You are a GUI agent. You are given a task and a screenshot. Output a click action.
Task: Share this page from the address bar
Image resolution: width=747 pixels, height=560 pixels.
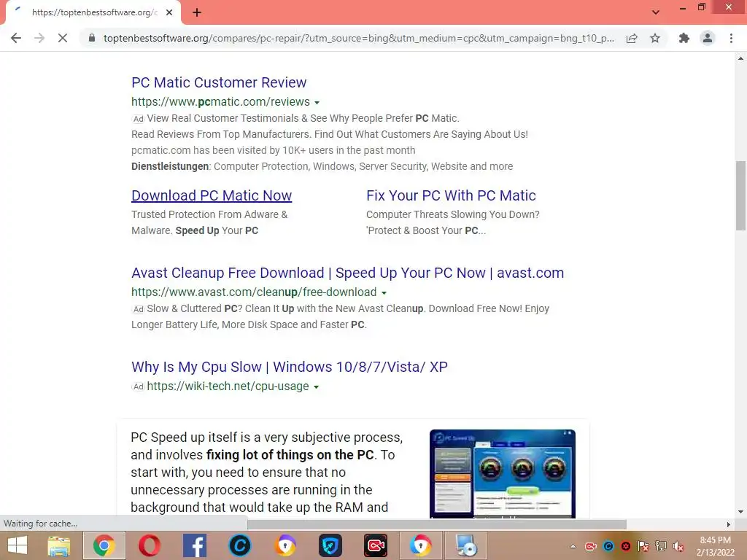(x=632, y=38)
